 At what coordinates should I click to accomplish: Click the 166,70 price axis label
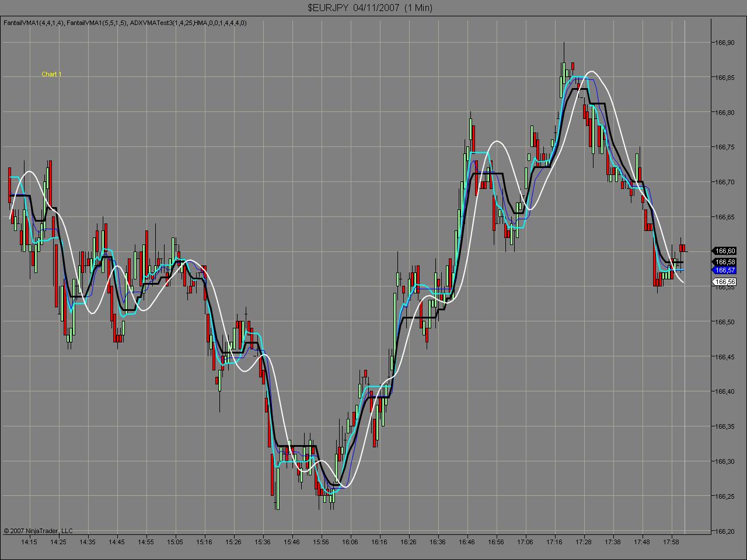[725, 182]
